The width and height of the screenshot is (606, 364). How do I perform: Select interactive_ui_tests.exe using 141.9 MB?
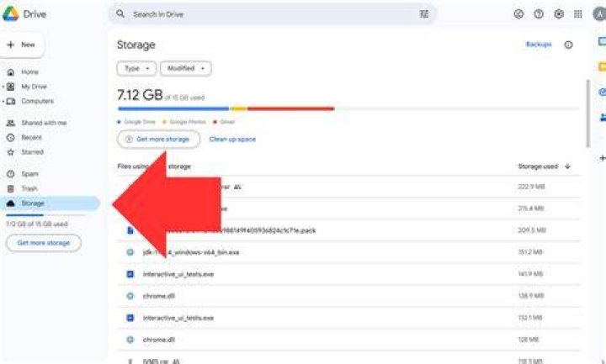178,274
